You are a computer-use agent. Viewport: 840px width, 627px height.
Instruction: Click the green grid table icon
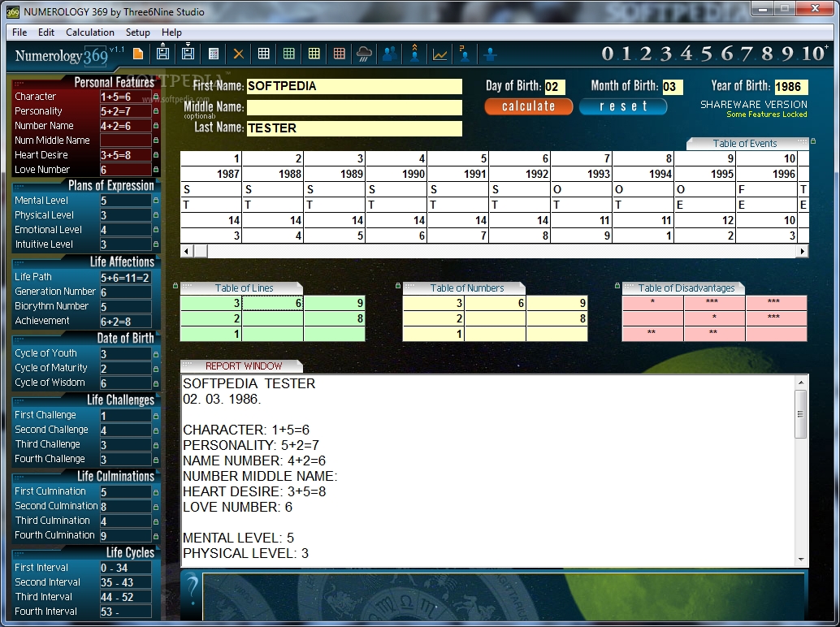pos(288,54)
